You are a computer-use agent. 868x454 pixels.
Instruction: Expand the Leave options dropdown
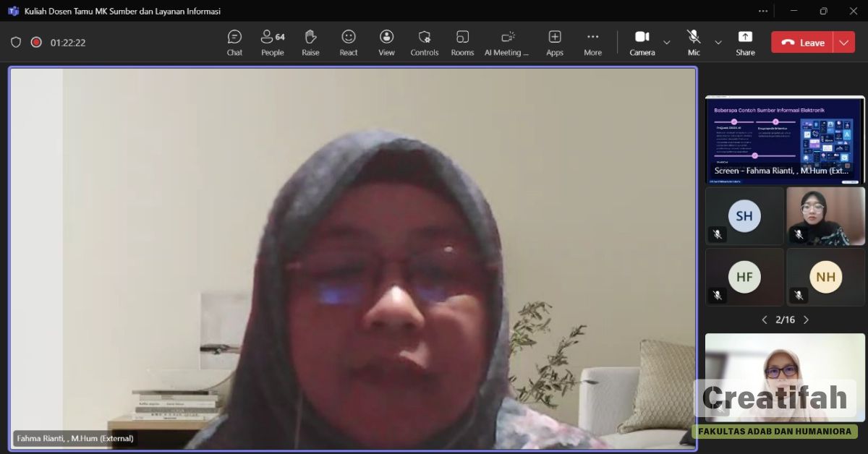844,43
